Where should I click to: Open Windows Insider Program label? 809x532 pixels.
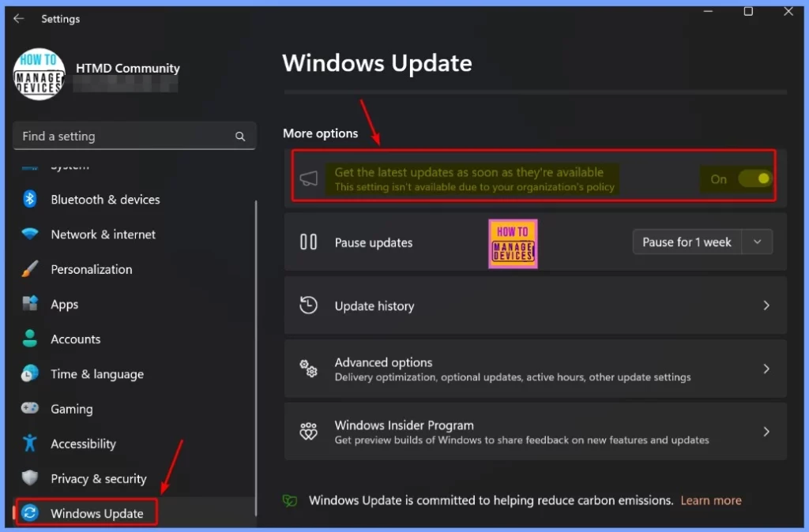point(404,425)
